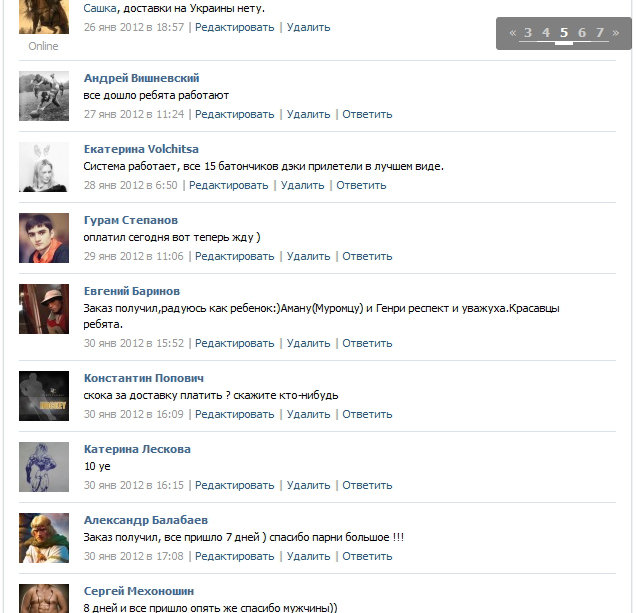
Task: Reply to Константин Попович's question
Action: click(x=367, y=414)
